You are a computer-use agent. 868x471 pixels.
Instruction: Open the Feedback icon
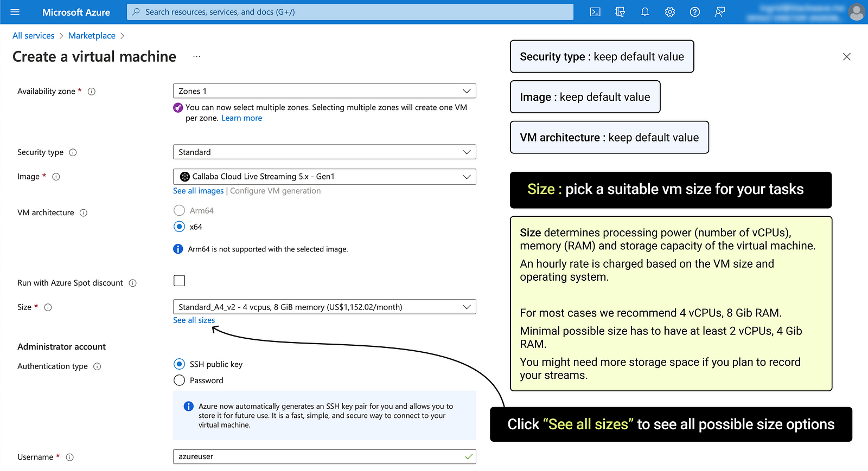click(720, 12)
